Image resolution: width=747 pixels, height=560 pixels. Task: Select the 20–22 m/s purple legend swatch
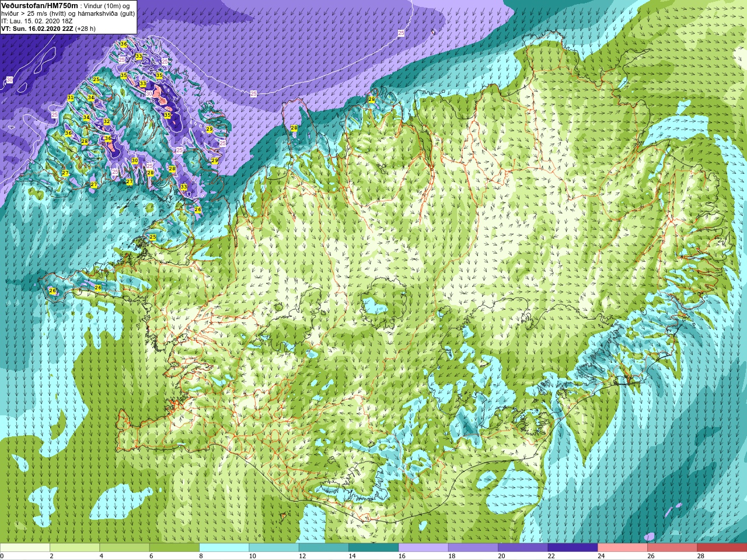[523, 548]
